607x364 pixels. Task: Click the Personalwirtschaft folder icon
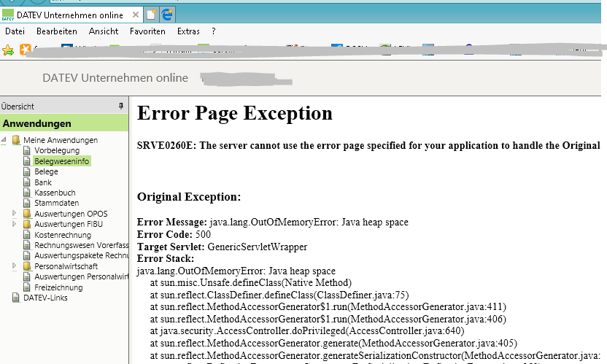pyautogui.click(x=27, y=266)
